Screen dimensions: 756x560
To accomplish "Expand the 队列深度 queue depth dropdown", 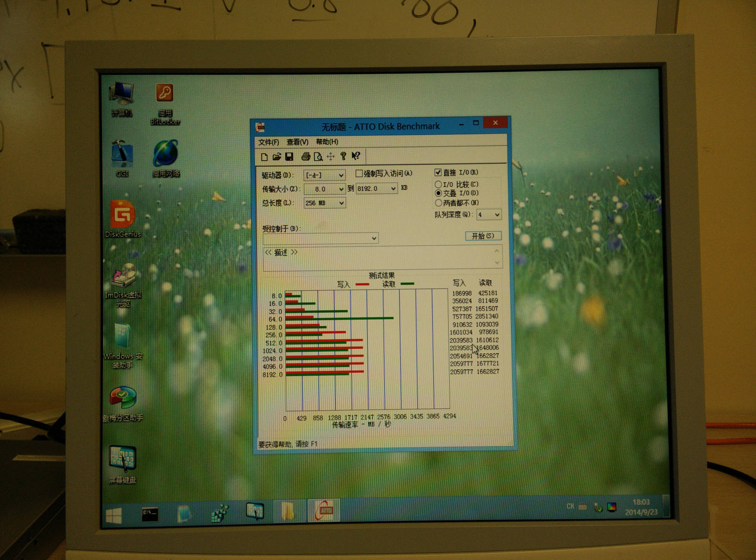I will coord(497,215).
